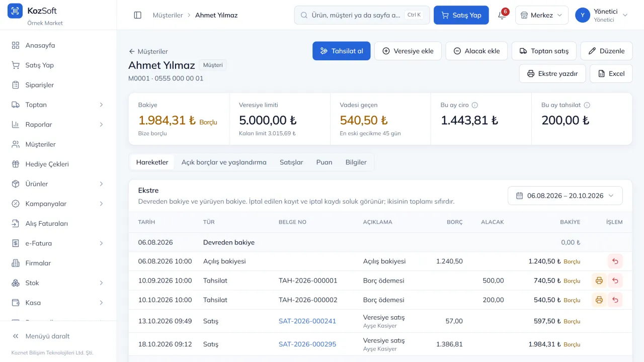Open the Merkez branch dropdown
Image resolution: width=644 pixels, height=362 pixels.
(x=542, y=15)
